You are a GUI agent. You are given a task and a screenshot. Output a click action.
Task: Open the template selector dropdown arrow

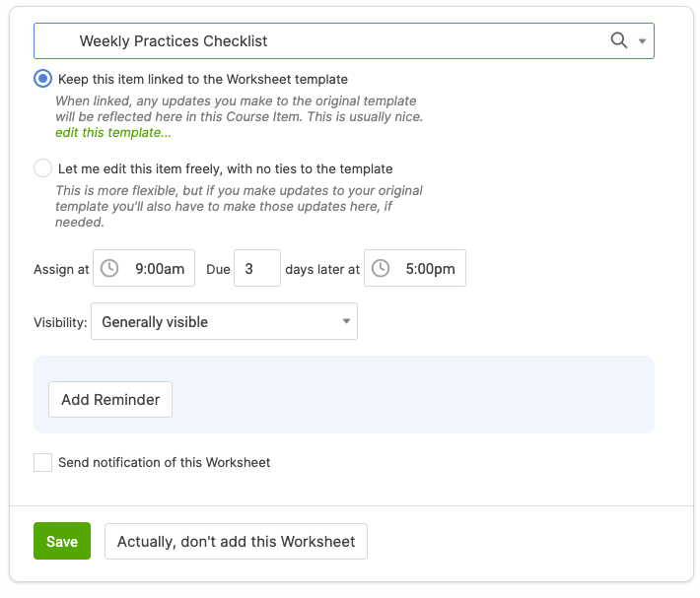(x=642, y=41)
